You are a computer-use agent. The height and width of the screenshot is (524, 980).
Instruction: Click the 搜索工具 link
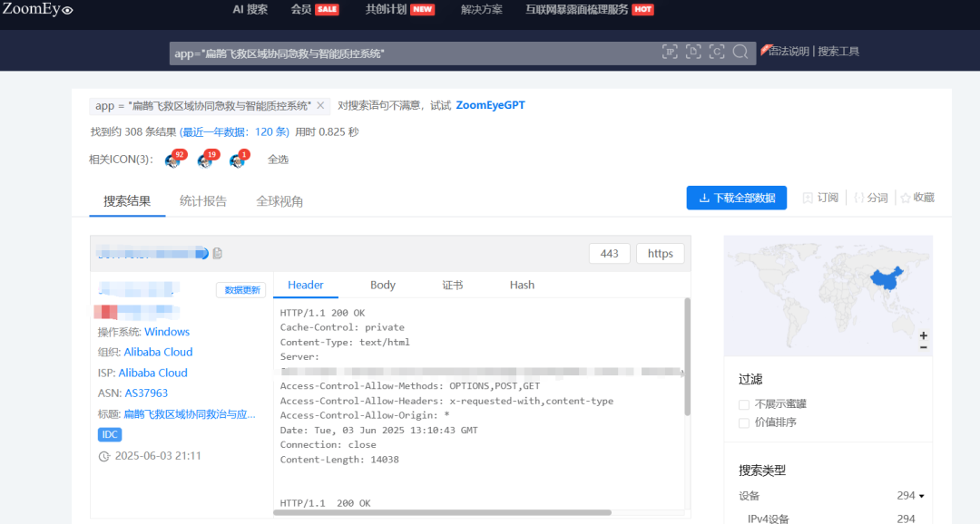(x=838, y=51)
